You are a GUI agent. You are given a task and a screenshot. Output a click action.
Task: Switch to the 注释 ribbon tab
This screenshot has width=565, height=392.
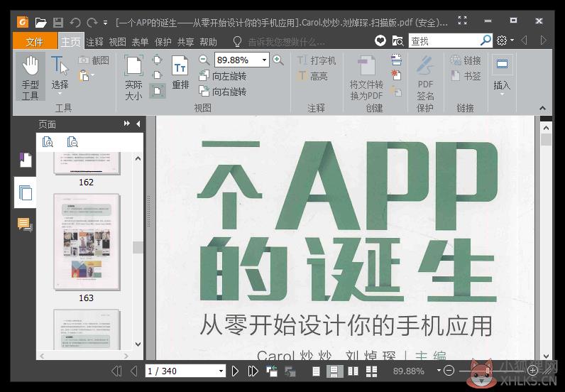(x=95, y=42)
